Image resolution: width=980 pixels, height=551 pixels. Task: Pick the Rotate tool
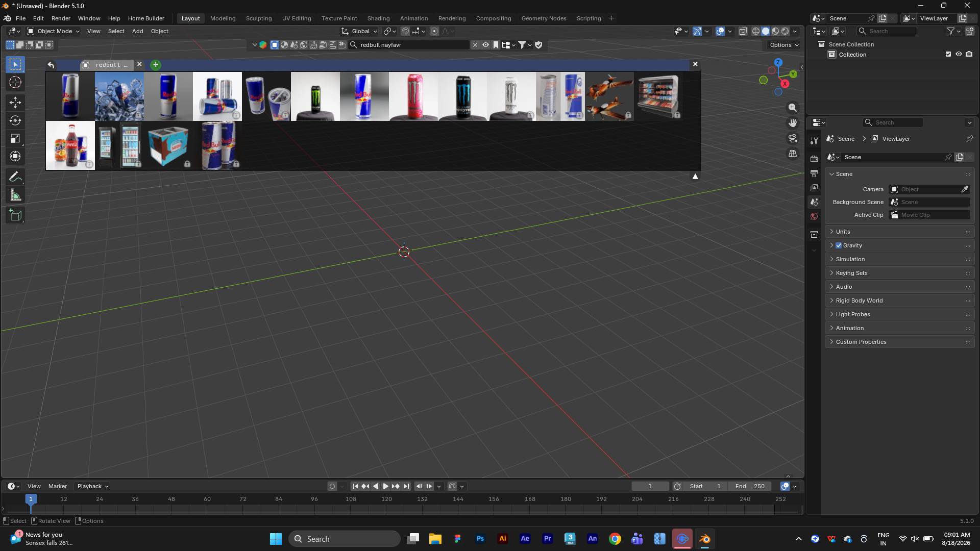point(15,121)
